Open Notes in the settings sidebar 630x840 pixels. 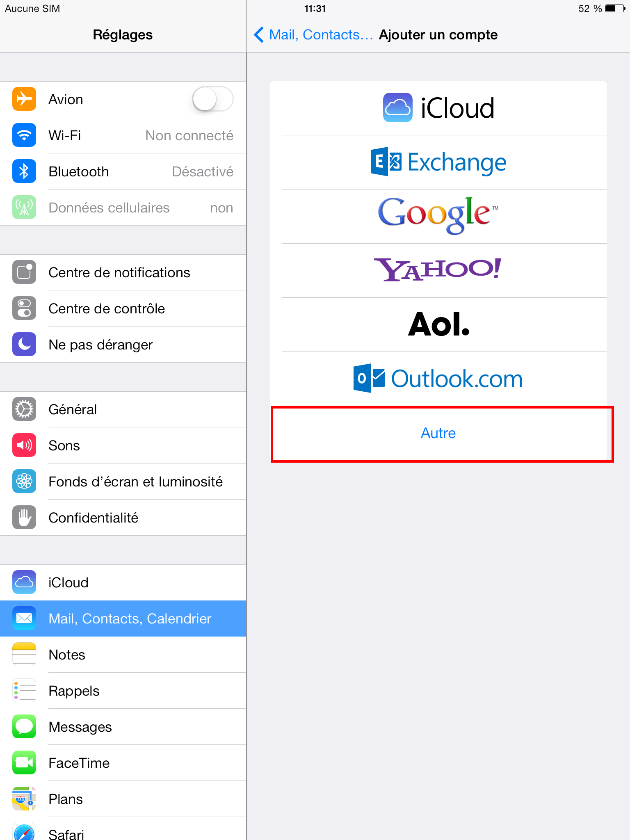click(123, 655)
